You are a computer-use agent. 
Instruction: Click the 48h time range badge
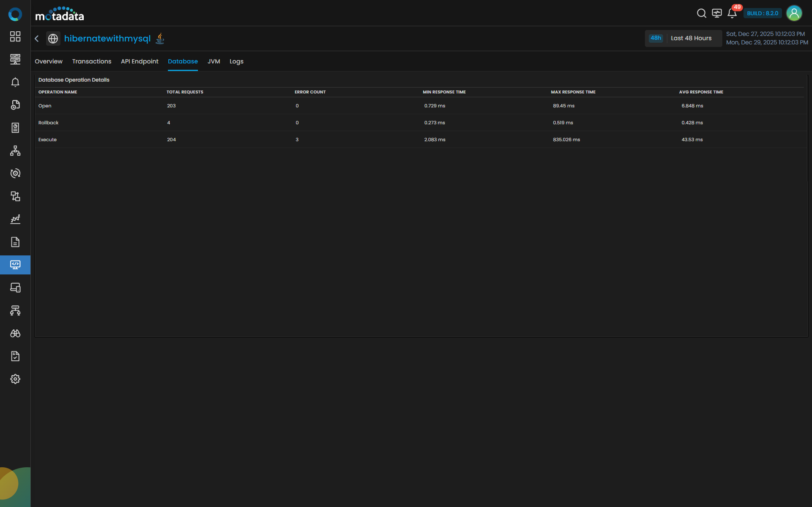pos(656,38)
